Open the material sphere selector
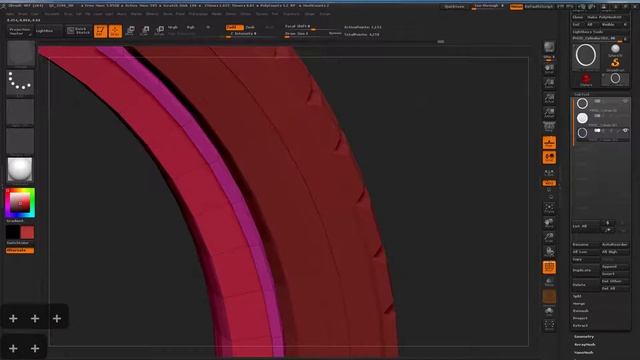The image size is (640, 360). [20, 170]
